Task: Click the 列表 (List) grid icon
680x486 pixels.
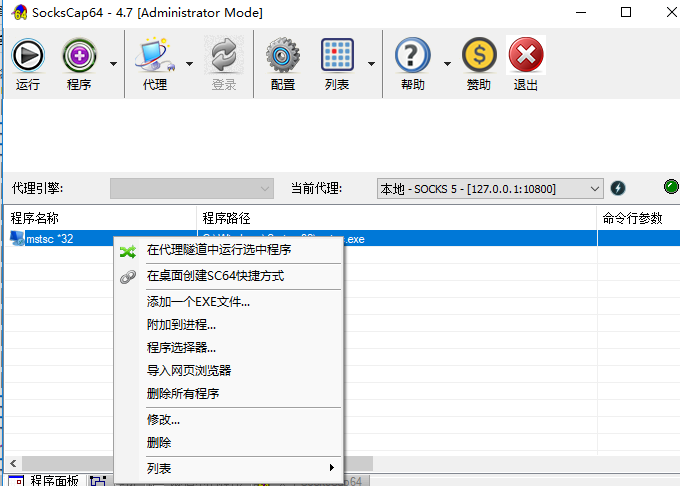Action: point(337,56)
